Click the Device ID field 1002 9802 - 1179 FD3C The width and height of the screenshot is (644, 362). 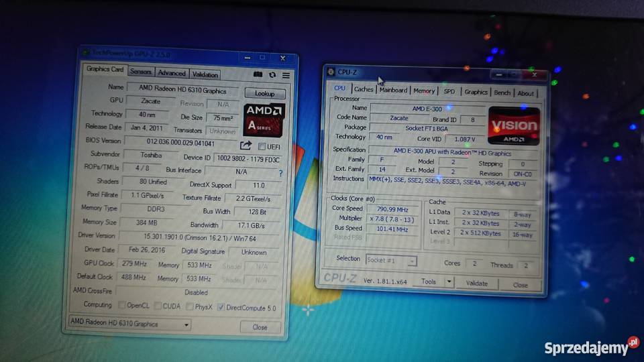click(248, 159)
